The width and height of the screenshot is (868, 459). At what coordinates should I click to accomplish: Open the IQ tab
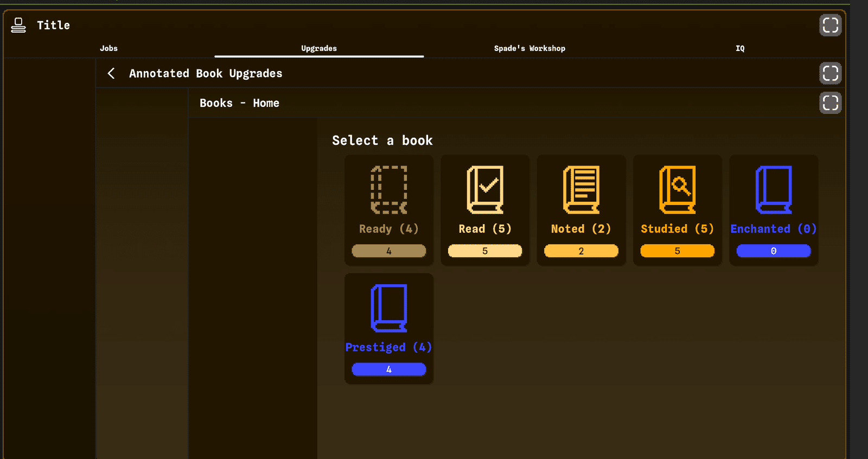[740, 48]
